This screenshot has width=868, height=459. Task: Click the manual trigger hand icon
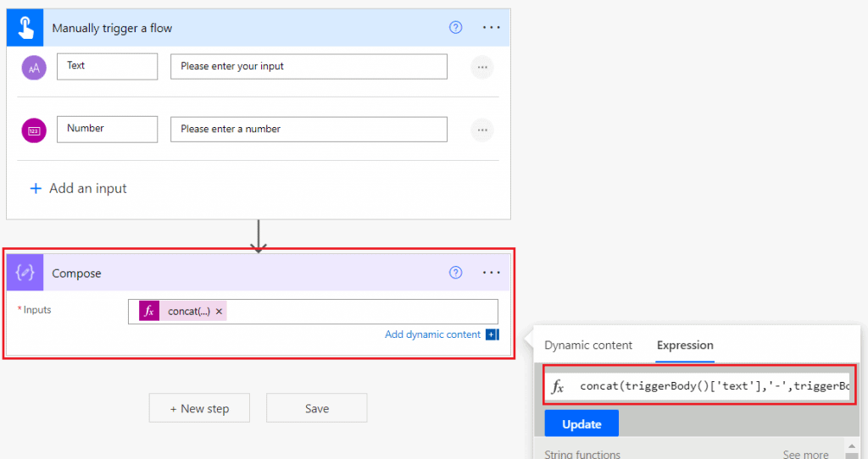25,28
